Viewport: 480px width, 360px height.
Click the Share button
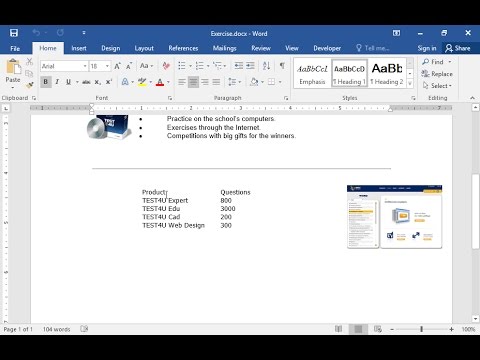[458, 48]
